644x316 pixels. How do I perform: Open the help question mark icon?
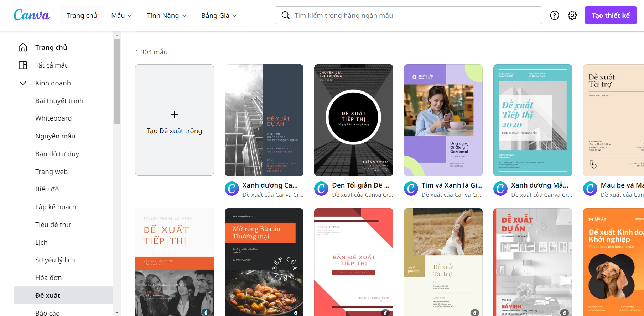(x=555, y=15)
